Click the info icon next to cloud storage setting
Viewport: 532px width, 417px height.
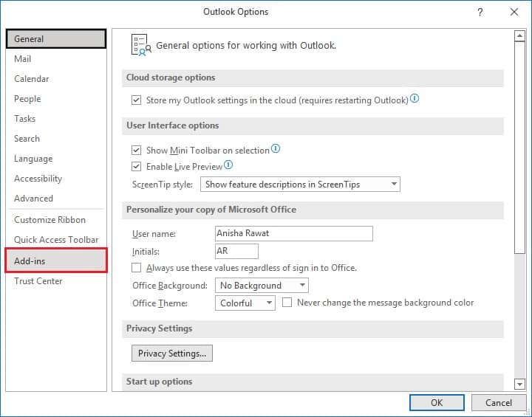(x=415, y=99)
